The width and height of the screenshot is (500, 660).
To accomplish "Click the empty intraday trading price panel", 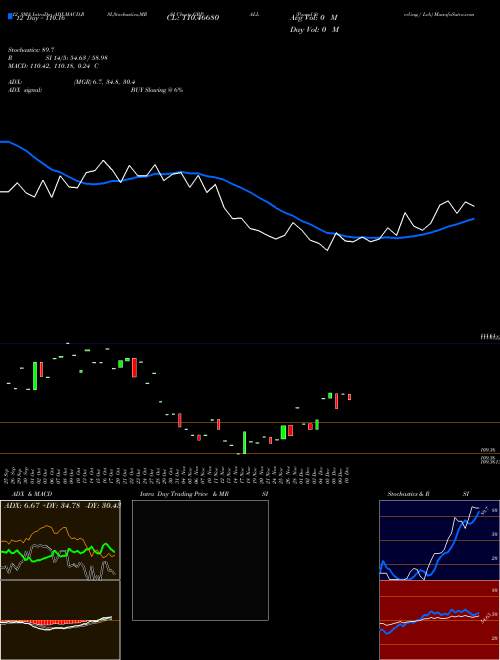I will (200, 560).
